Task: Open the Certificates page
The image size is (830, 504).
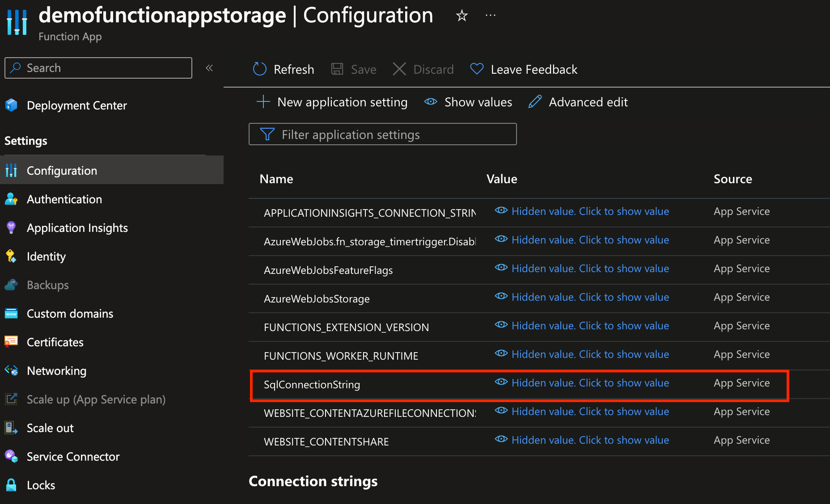Action: point(55,342)
